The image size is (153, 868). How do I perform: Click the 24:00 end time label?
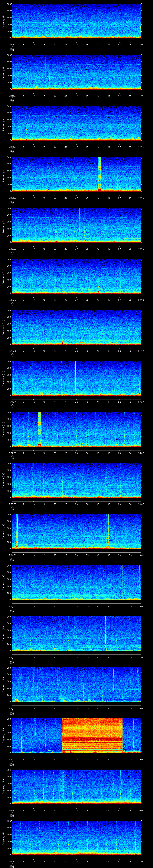[141, 504]
